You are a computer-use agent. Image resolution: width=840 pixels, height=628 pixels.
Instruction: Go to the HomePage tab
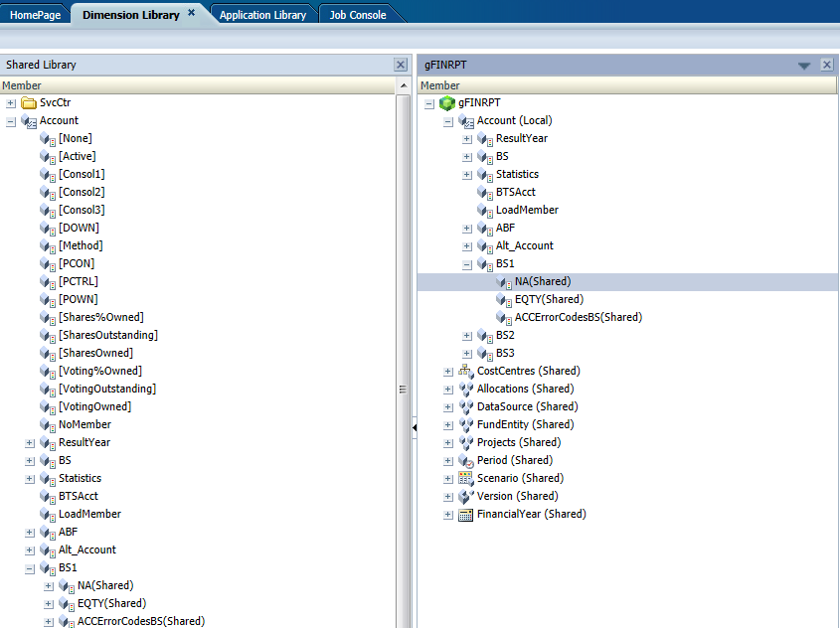[x=36, y=15]
